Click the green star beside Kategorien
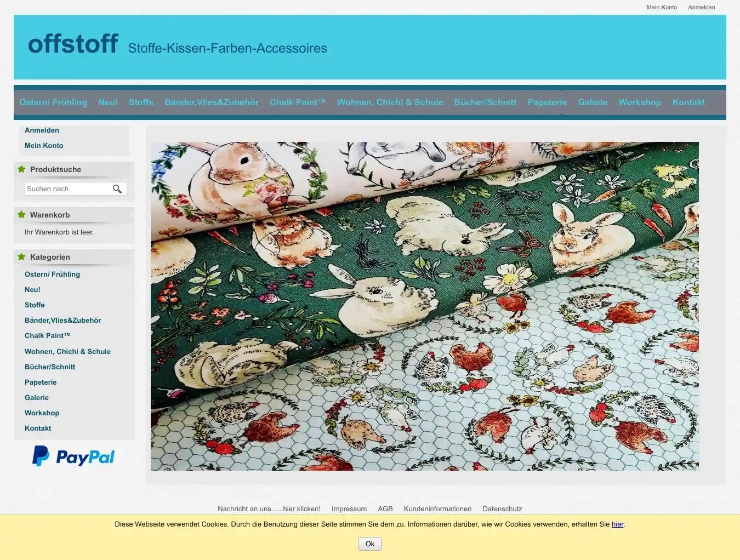Viewport: 740px width, 560px height. pyautogui.click(x=21, y=257)
